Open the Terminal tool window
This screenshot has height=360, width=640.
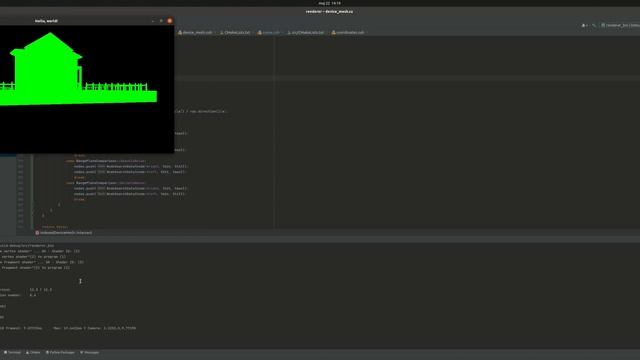(12, 352)
